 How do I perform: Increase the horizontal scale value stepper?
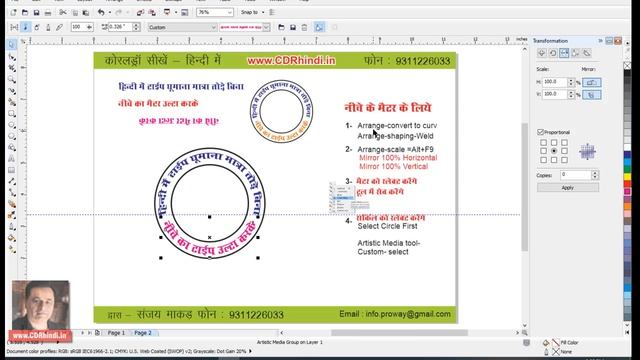click(571, 80)
